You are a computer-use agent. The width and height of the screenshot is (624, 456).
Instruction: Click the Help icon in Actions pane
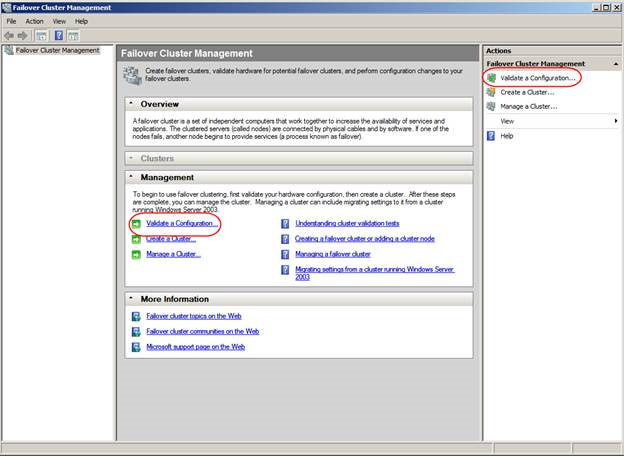click(491, 136)
